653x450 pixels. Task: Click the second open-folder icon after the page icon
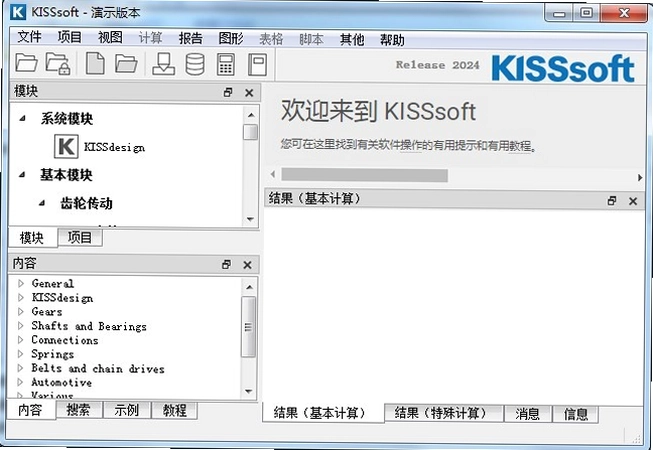[126, 64]
